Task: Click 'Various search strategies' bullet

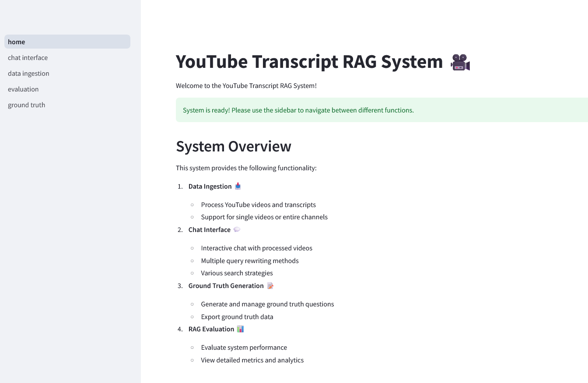Action: (237, 273)
